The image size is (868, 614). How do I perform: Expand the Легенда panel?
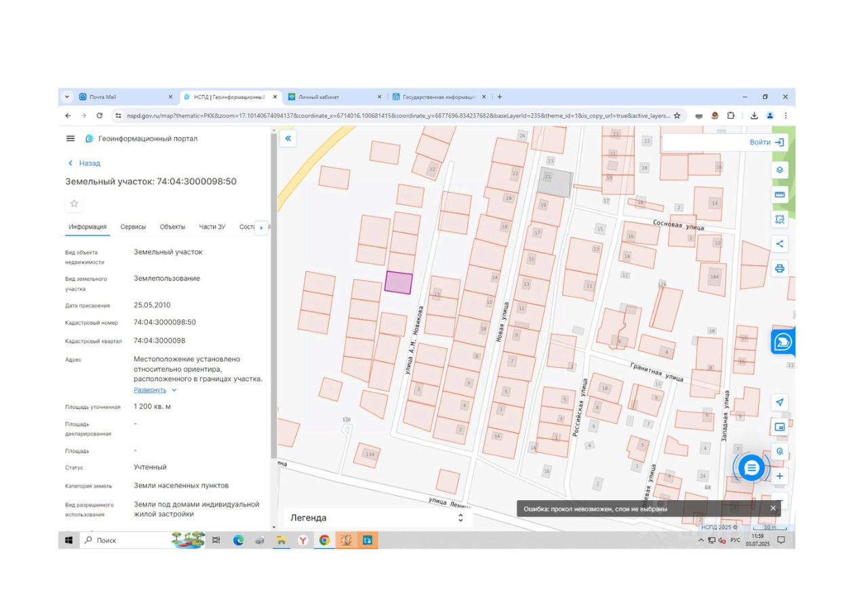point(460,518)
